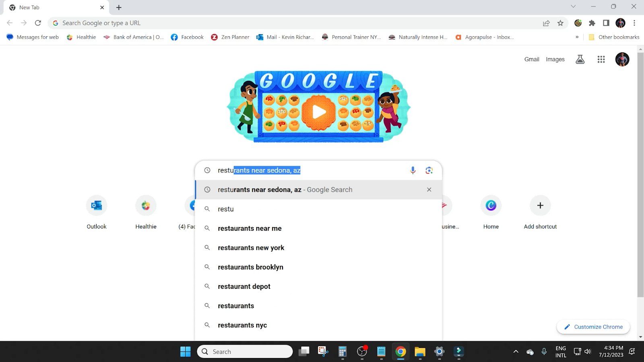Select suggestion restaurants brooklyn
This screenshot has width=644, height=362.
[318, 267]
